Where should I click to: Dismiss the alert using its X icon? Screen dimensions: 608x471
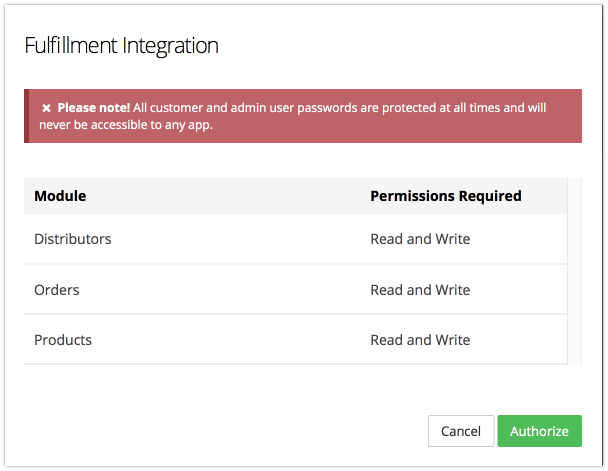tap(46, 108)
